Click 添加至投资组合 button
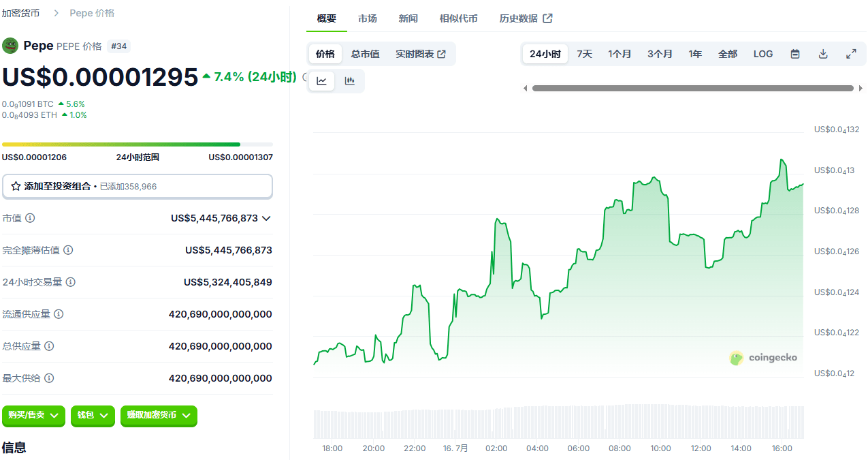 [x=138, y=186]
